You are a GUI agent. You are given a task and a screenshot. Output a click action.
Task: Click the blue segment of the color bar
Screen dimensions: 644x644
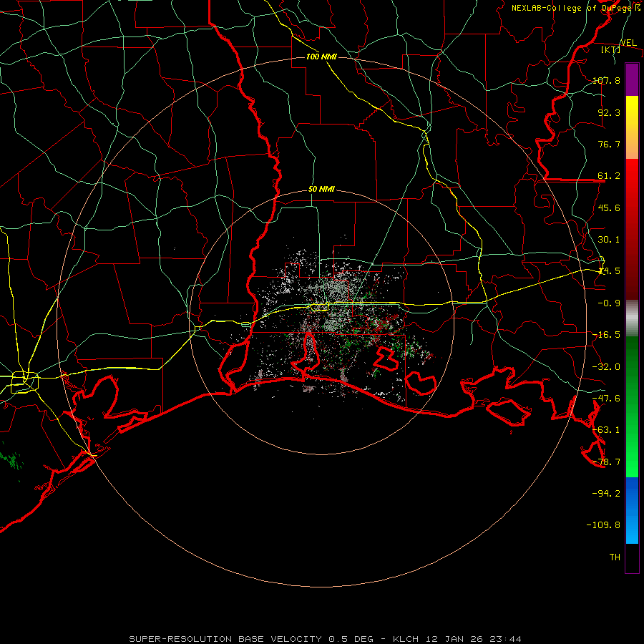pyautogui.click(x=632, y=510)
